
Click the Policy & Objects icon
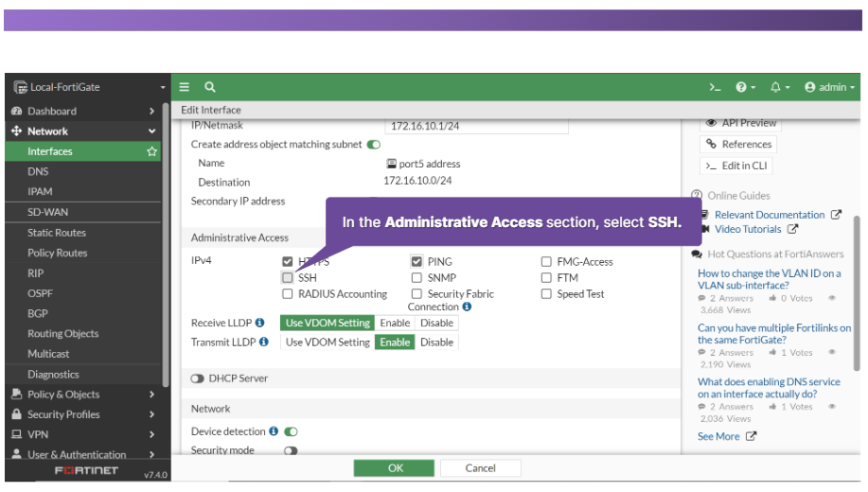[x=17, y=394]
